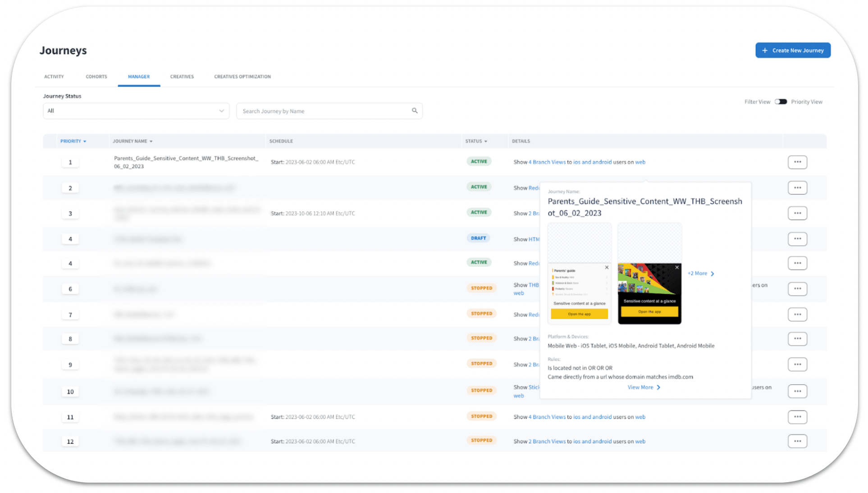Open the Cohorts tab

(96, 77)
